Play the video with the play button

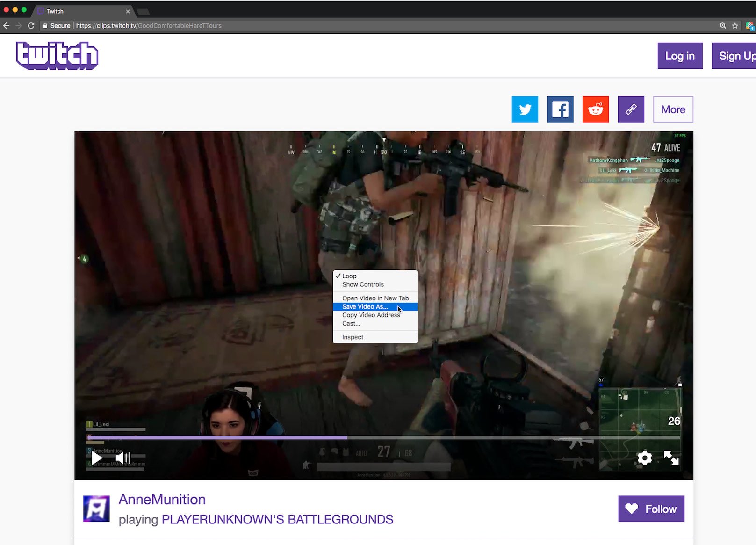point(96,458)
